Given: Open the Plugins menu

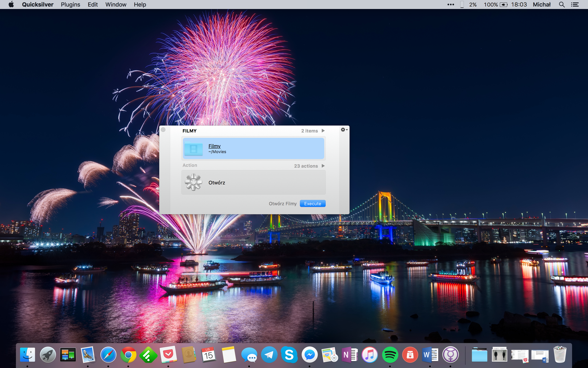Looking at the screenshot, I should (70, 5).
